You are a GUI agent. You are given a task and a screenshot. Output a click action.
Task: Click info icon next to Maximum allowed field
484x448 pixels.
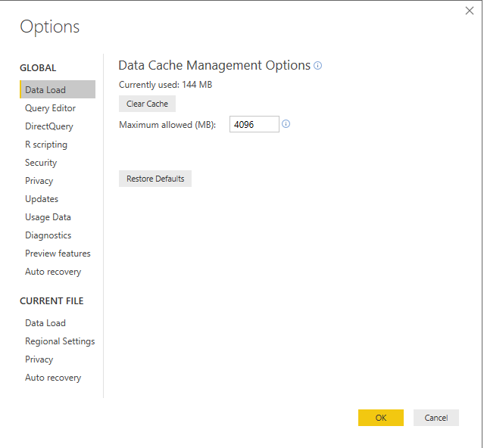(286, 124)
